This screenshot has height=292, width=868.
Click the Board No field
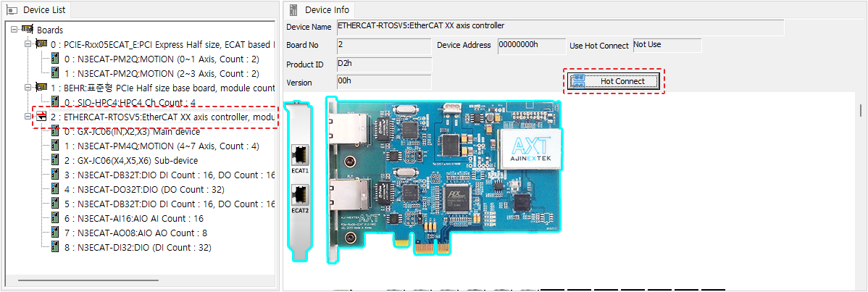pyautogui.click(x=383, y=46)
